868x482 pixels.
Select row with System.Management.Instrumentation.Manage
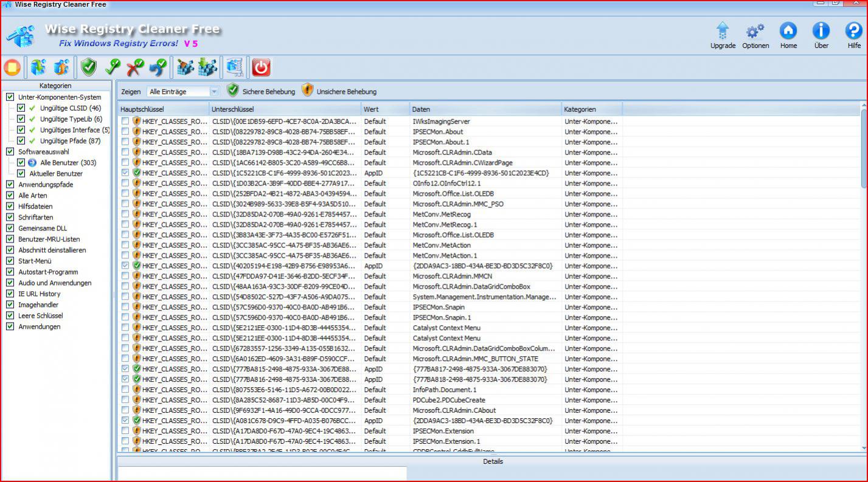[x=489, y=297]
